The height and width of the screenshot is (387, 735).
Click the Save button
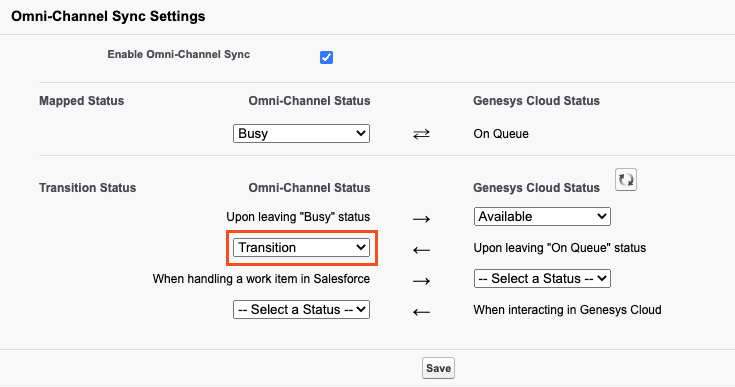click(x=438, y=368)
